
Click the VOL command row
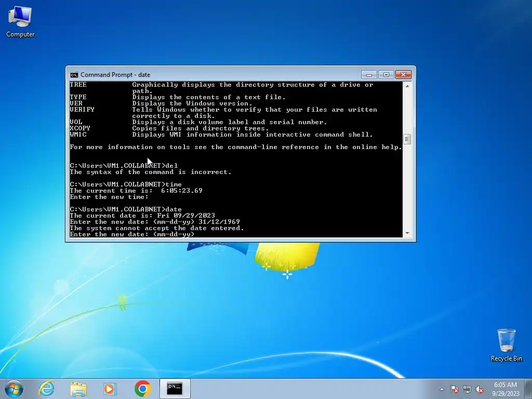(x=198, y=122)
